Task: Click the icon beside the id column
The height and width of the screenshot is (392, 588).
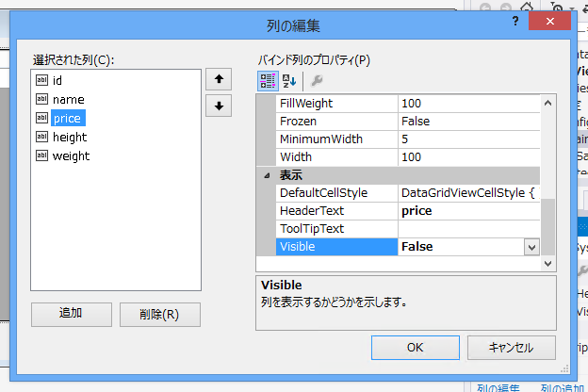Action: 41,80
